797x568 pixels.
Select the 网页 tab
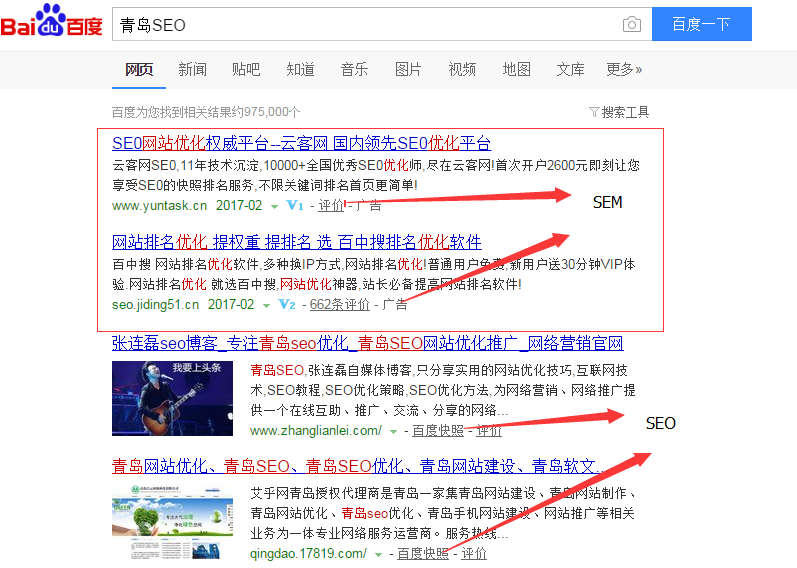tap(139, 69)
